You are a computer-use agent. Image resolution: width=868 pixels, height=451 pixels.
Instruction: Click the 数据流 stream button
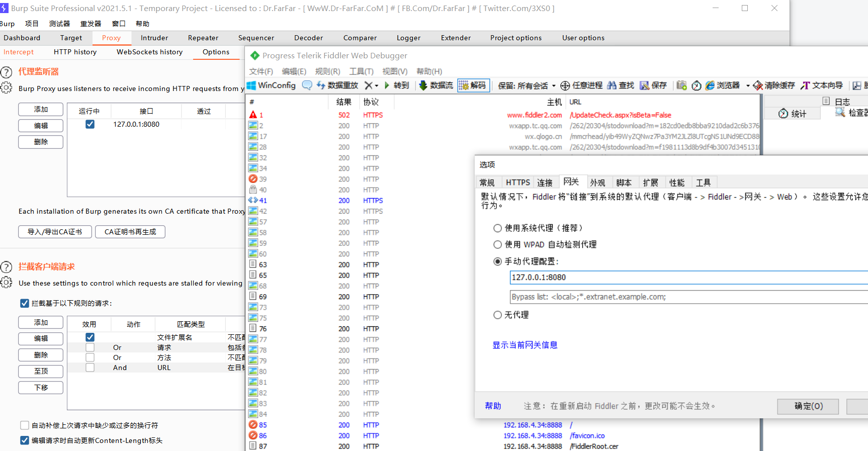[436, 85]
